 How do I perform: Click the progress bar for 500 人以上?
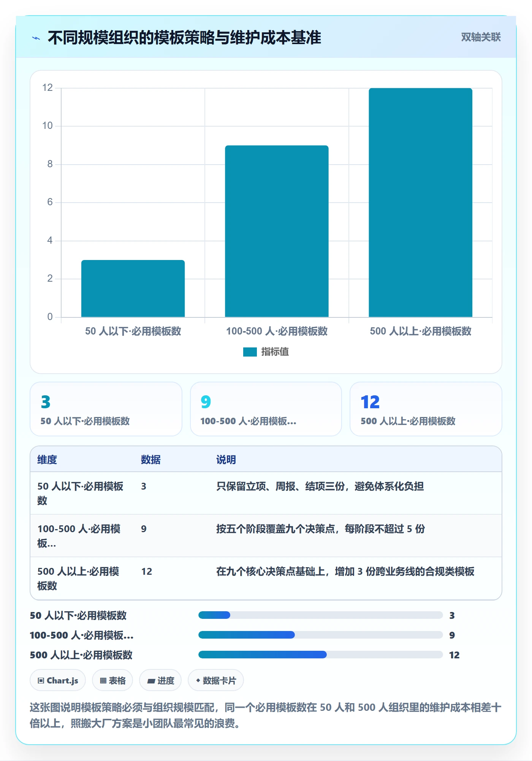320,655
